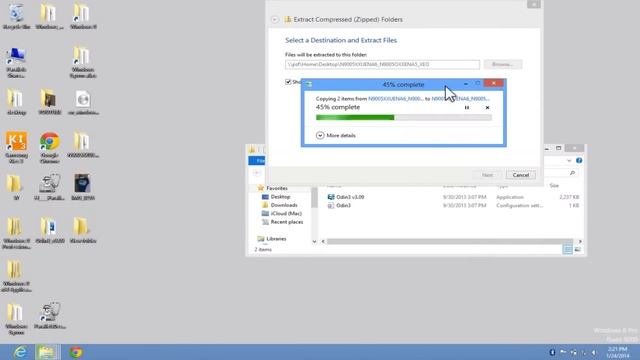
Task: Click the down arrow of the navigation pane scrollbar
Action: pos(314,242)
